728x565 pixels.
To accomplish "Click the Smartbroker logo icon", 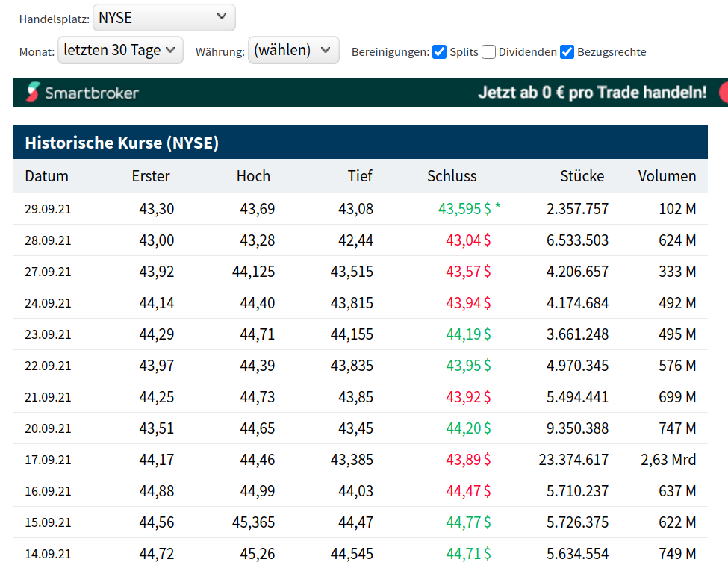I will [34, 93].
